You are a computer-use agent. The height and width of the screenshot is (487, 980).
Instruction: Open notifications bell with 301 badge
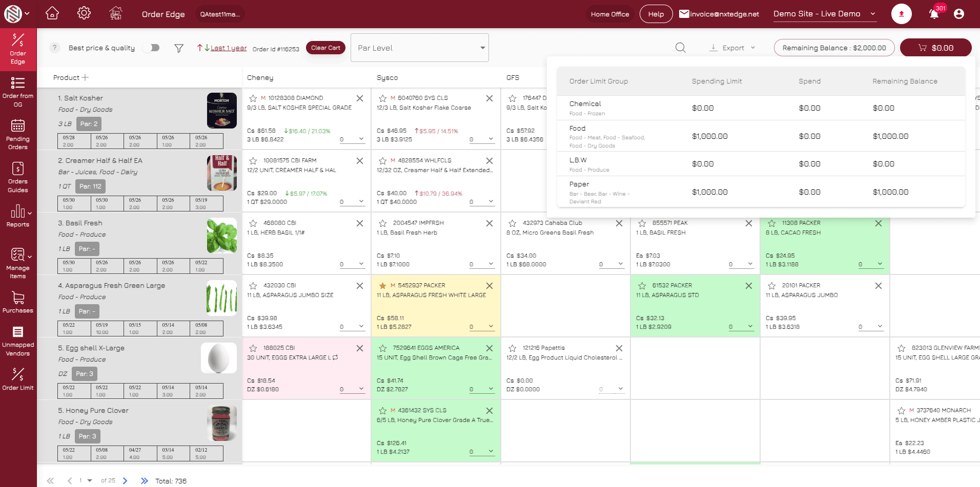[x=934, y=14]
